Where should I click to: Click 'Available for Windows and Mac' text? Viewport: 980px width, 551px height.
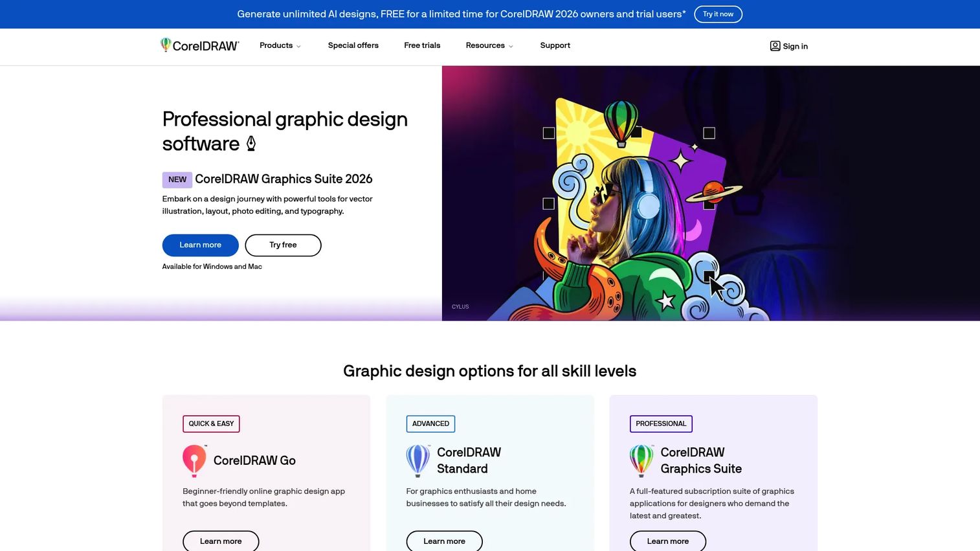[212, 267]
